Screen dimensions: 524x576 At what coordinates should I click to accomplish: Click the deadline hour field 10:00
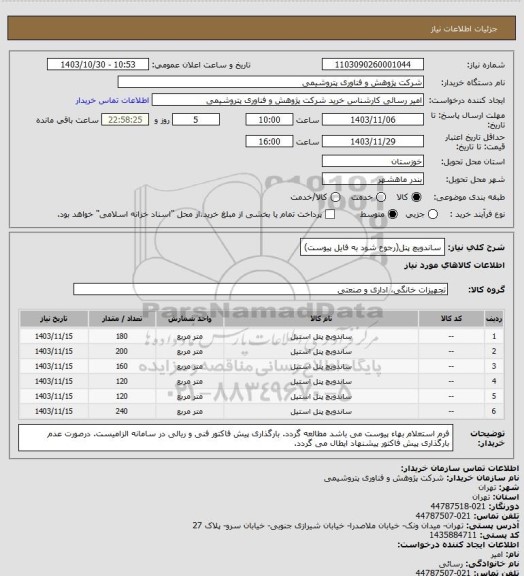point(269,120)
